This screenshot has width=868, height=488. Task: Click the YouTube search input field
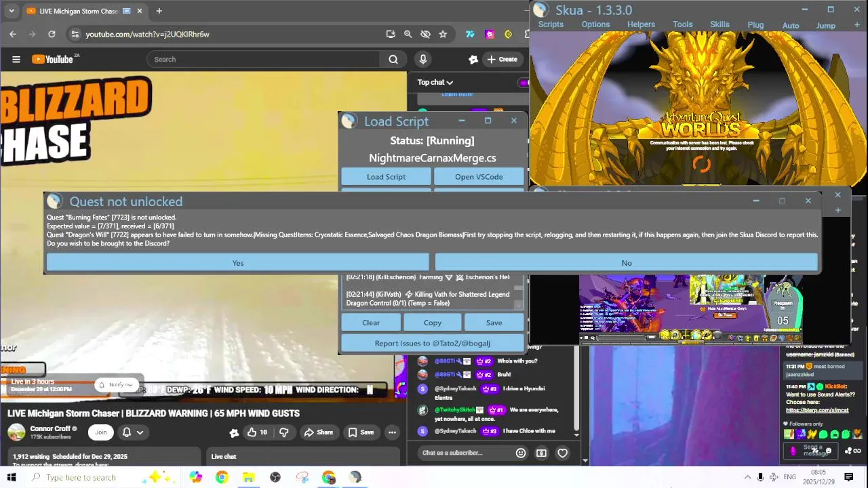point(264,59)
